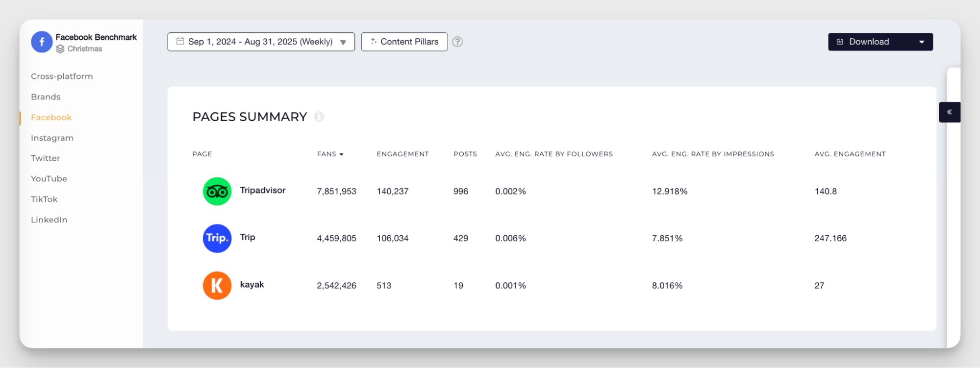980x368 pixels.
Task: Open the Tripadvisor page name link
Action: click(x=262, y=190)
